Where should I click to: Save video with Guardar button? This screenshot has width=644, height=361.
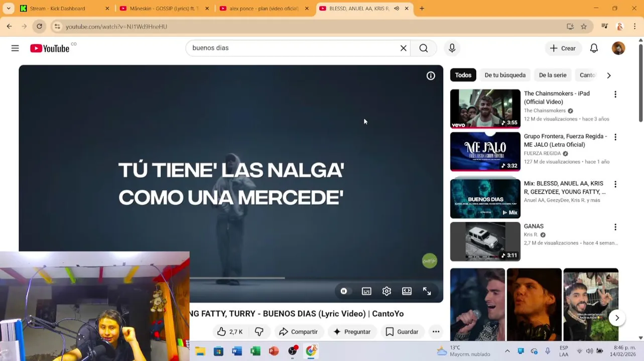402,332
